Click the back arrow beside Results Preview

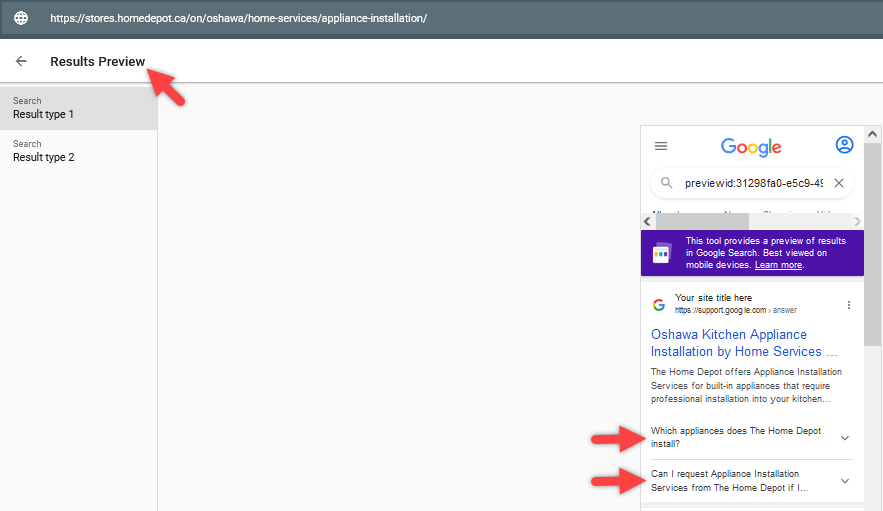(21, 61)
